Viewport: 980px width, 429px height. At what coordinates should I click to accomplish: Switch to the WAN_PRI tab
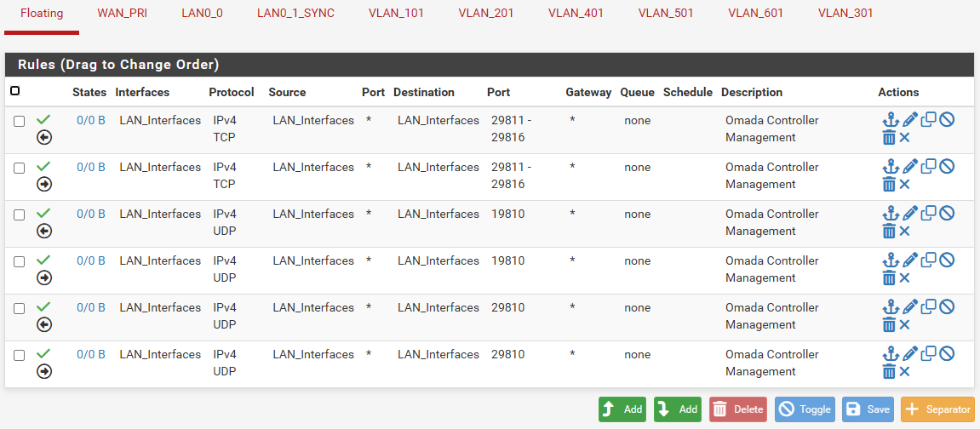point(123,14)
